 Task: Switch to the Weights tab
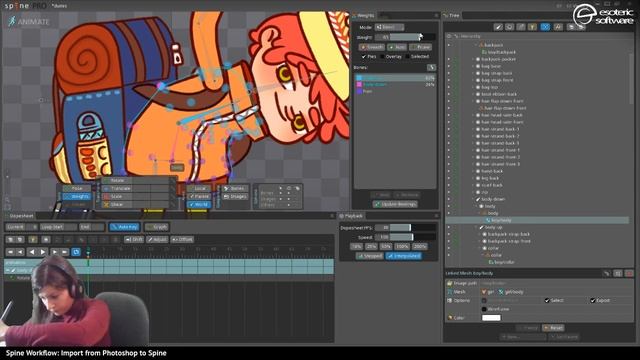tap(363, 16)
